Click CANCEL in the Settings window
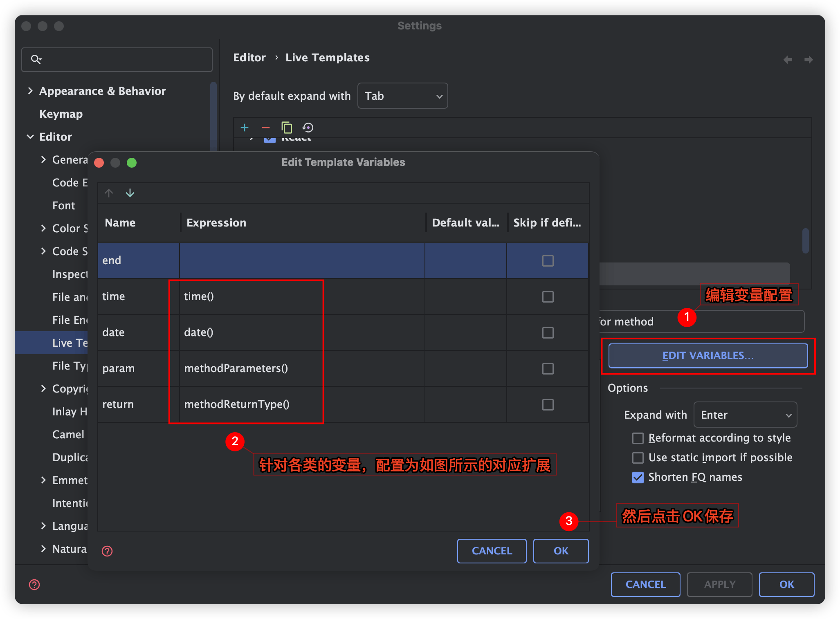Image resolution: width=840 pixels, height=619 pixels. pos(645,585)
